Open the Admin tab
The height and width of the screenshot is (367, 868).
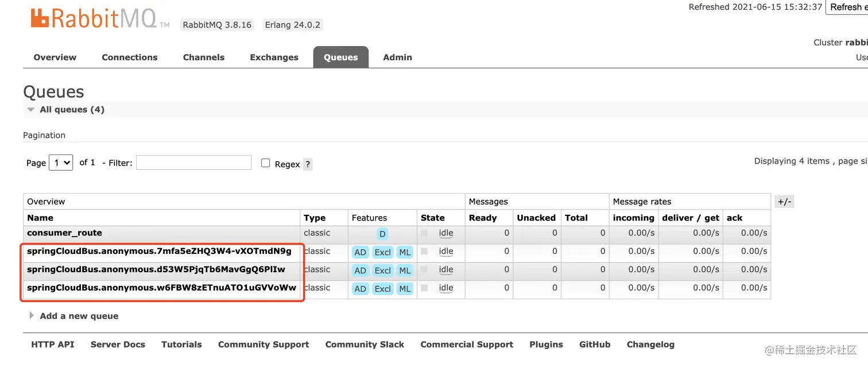(398, 57)
